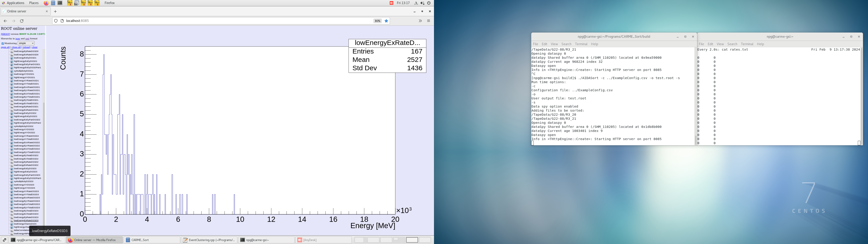Click the clock 'Fri 13:17' in top panel
Image resolution: width=868 pixels, height=244 pixels.
pos(403,3)
